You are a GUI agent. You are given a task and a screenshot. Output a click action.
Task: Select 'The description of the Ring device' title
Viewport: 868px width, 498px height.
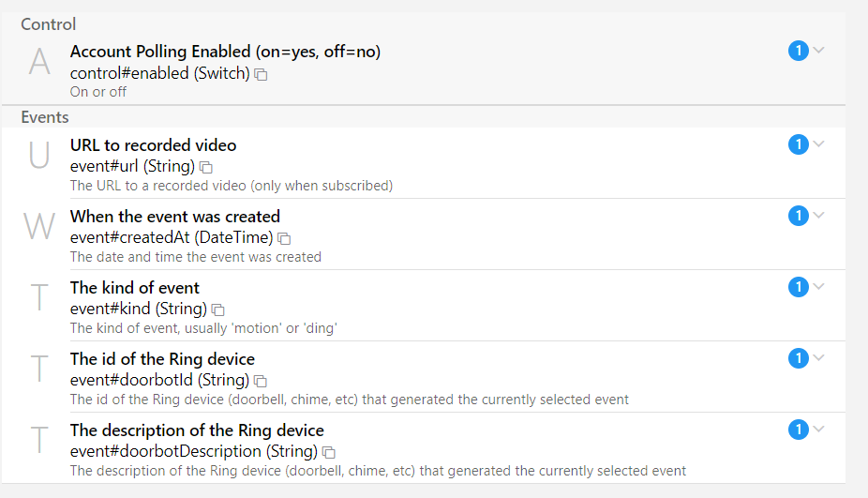[x=197, y=430]
